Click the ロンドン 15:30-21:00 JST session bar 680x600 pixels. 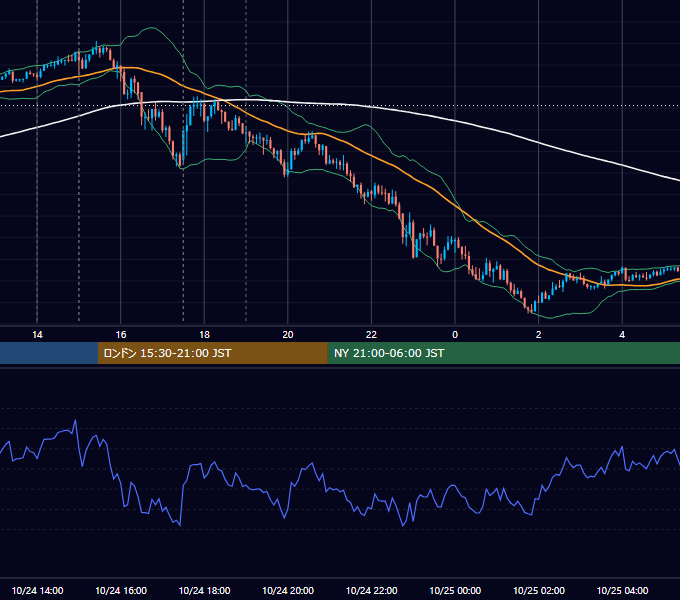click(212, 353)
